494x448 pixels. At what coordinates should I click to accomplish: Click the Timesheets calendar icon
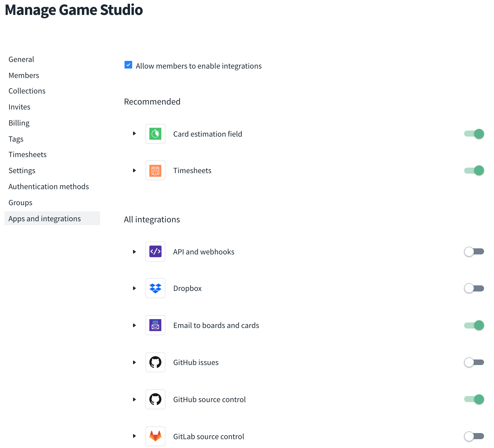(155, 170)
